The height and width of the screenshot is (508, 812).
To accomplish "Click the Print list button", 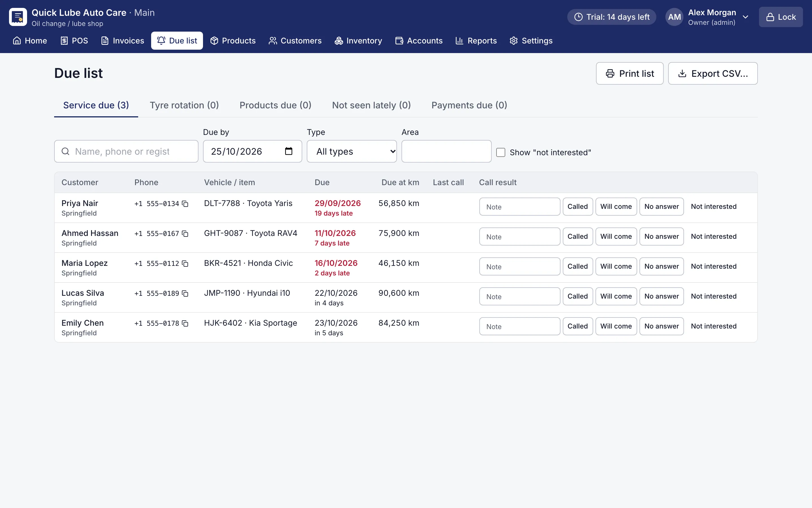I will (x=630, y=73).
